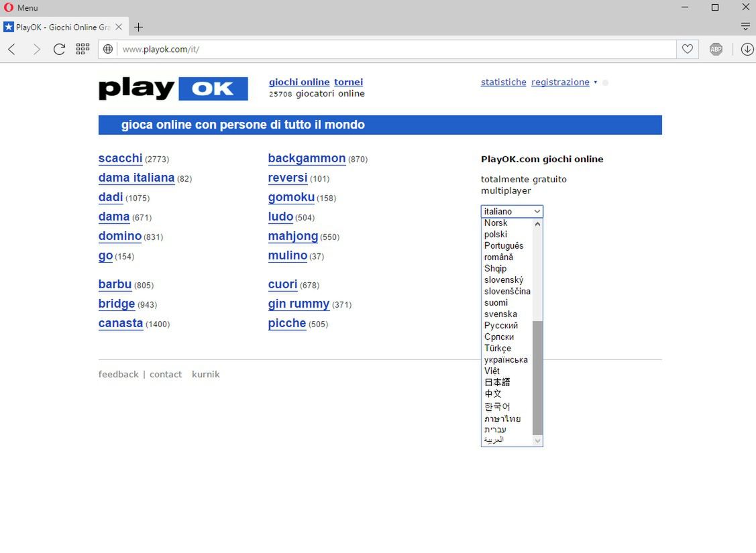Open canasta game link
The width and height of the screenshot is (756, 553).
point(121,322)
